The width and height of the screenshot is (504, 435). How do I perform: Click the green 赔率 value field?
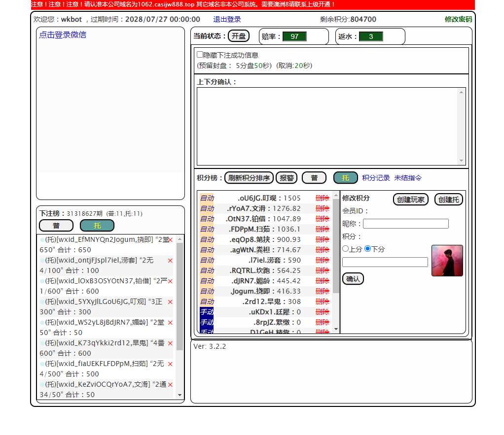click(x=294, y=36)
